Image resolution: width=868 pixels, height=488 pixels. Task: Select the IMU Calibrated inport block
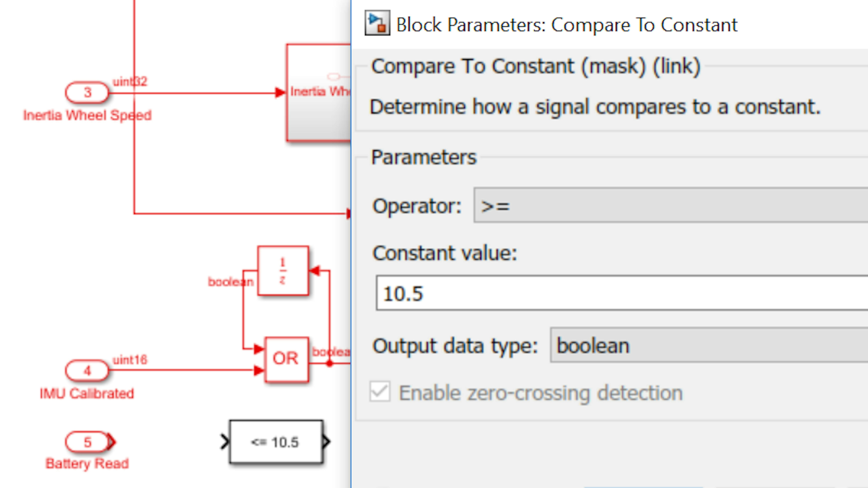click(x=87, y=370)
